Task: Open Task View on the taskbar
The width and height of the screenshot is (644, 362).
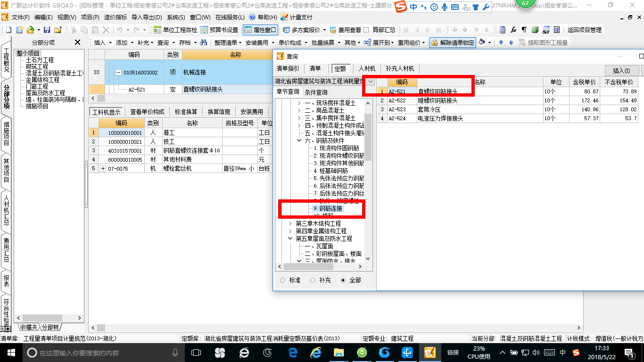Action: point(196,353)
